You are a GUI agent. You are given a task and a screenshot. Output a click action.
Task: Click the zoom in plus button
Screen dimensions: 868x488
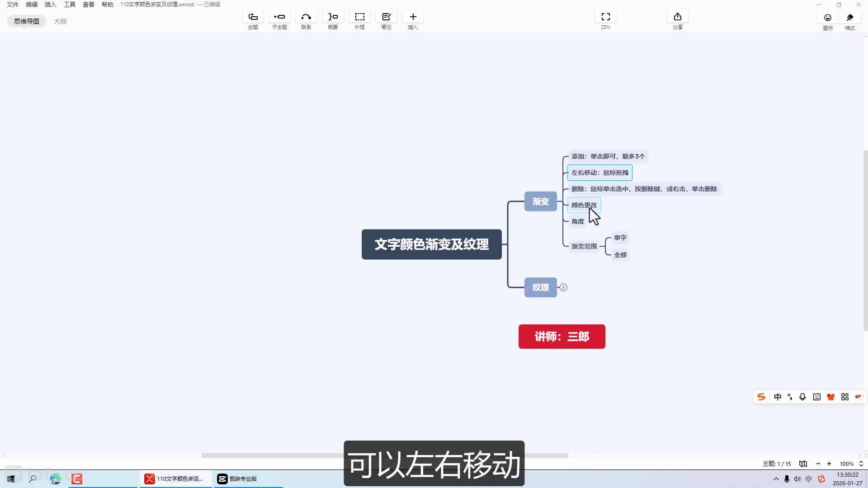829,464
